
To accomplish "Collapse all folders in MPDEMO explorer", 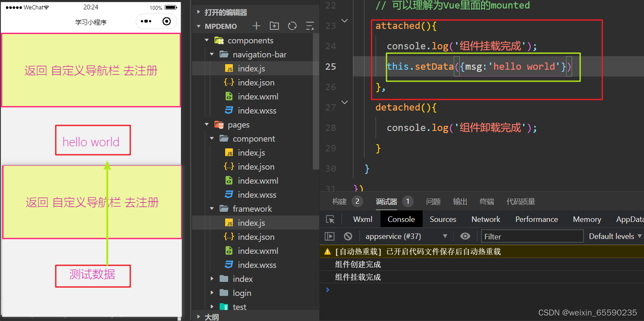I will (x=310, y=26).
